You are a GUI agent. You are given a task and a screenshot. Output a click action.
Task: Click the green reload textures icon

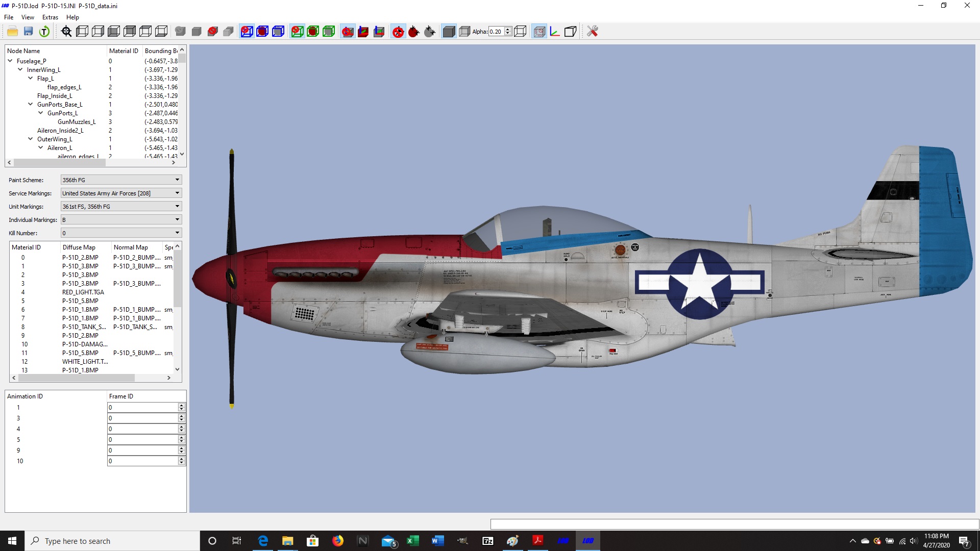pos(44,32)
